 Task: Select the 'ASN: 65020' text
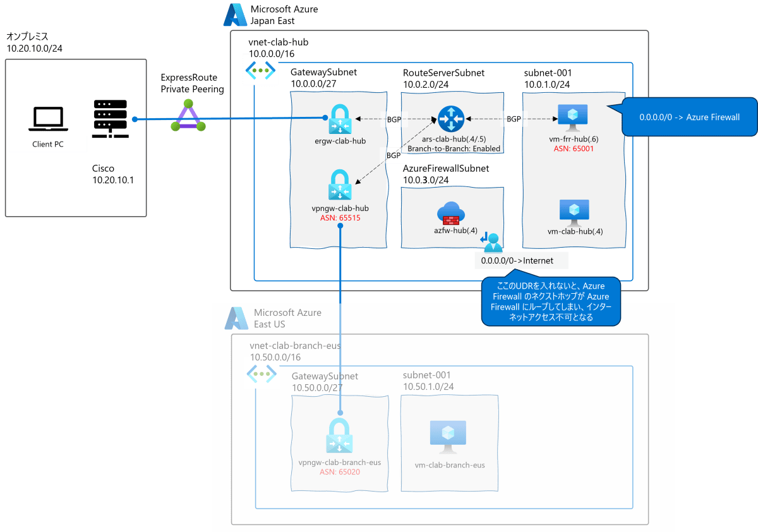click(340, 472)
